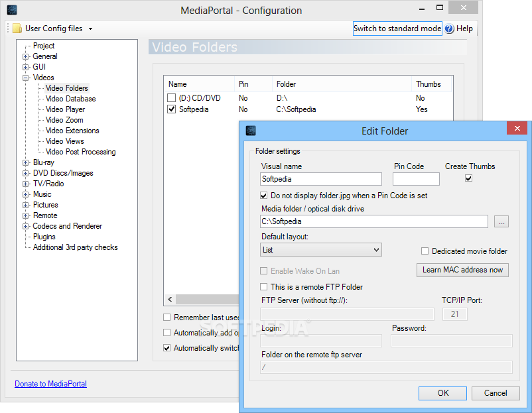Toggle Create Thumbs checkbox
The image size is (532, 413).
[468, 178]
